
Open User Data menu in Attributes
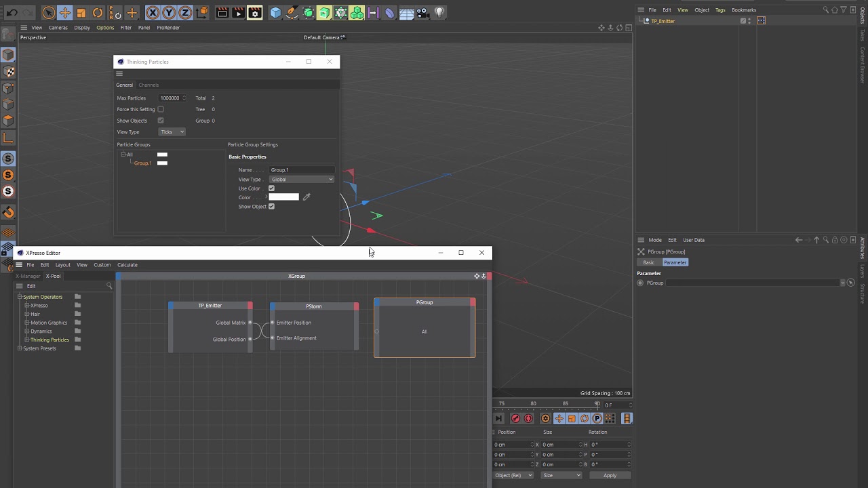point(694,240)
